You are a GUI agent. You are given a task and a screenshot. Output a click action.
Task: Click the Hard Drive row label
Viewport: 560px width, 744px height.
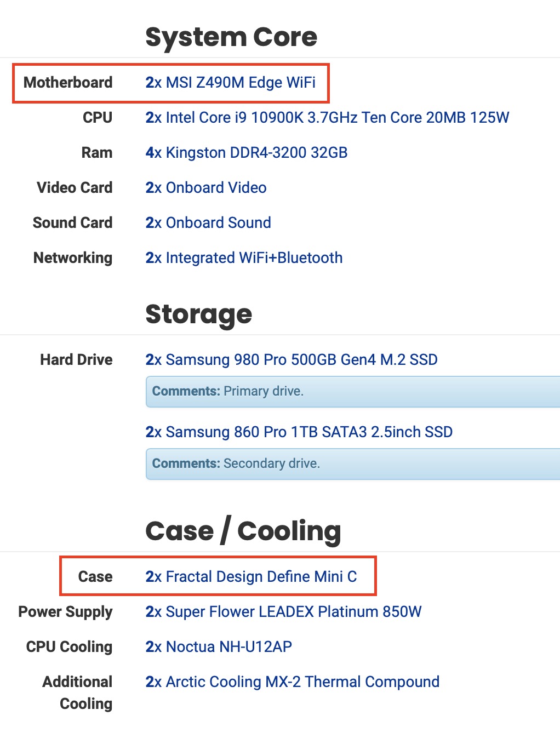[x=76, y=360]
